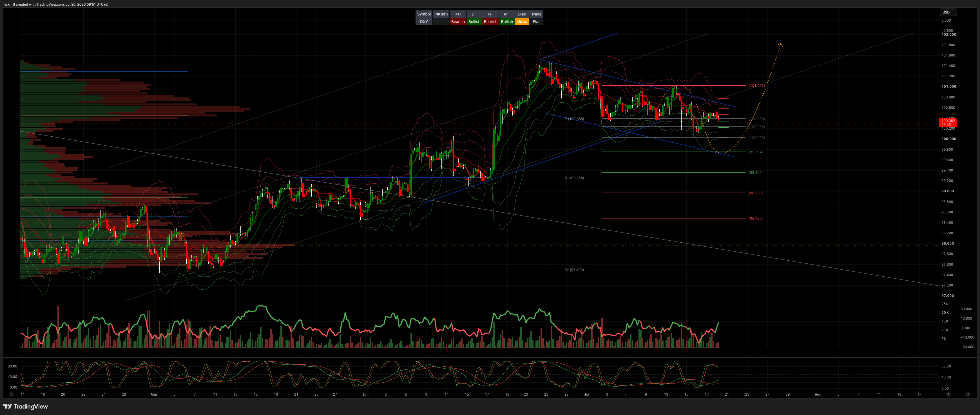This screenshot has height=415, width=980.
Task: Click the (99.754) green level label
Action: (x=756, y=152)
